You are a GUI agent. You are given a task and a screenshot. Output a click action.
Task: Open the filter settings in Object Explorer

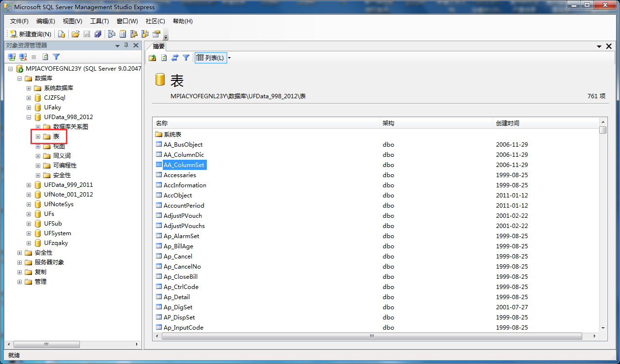(x=56, y=57)
